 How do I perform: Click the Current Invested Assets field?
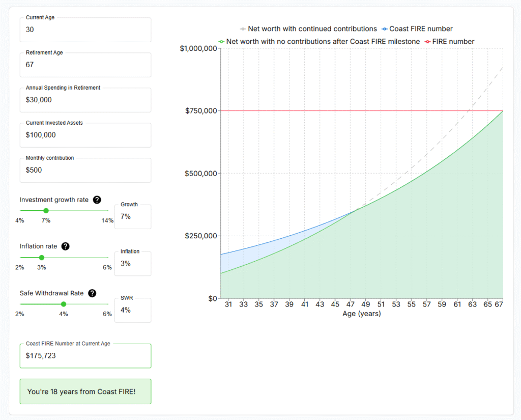85,135
